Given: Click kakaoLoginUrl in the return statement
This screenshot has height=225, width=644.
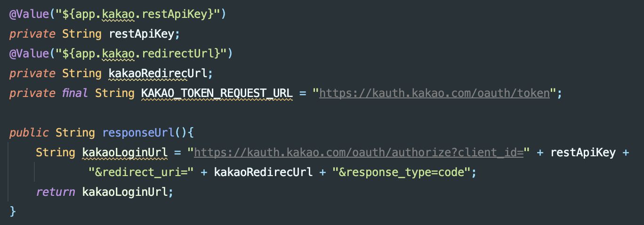Looking at the screenshot, I should 125,192.
